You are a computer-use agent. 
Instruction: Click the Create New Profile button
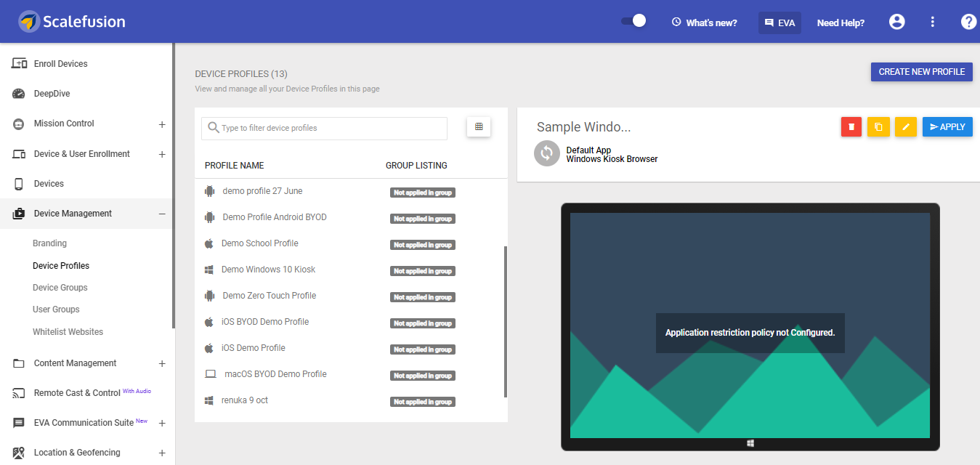point(921,72)
